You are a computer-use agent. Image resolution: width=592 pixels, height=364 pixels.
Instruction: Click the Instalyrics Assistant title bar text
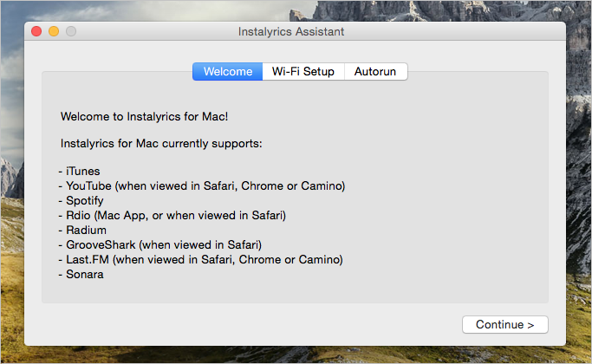coord(291,32)
